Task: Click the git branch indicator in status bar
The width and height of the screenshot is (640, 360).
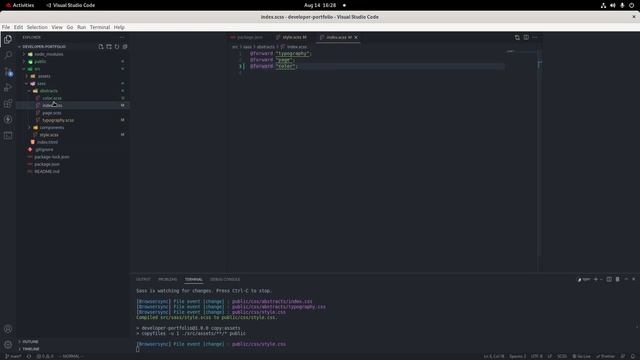Action: [x=13, y=356]
